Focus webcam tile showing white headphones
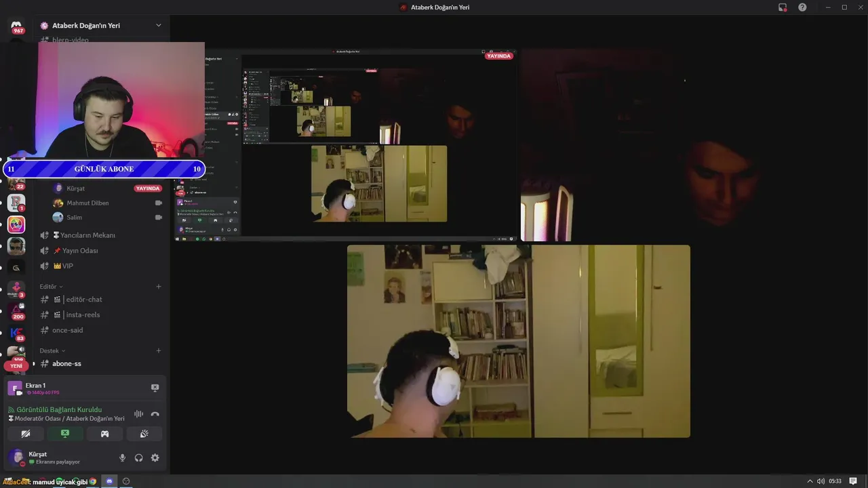Screen dimensions: 868x488 (x=519, y=342)
